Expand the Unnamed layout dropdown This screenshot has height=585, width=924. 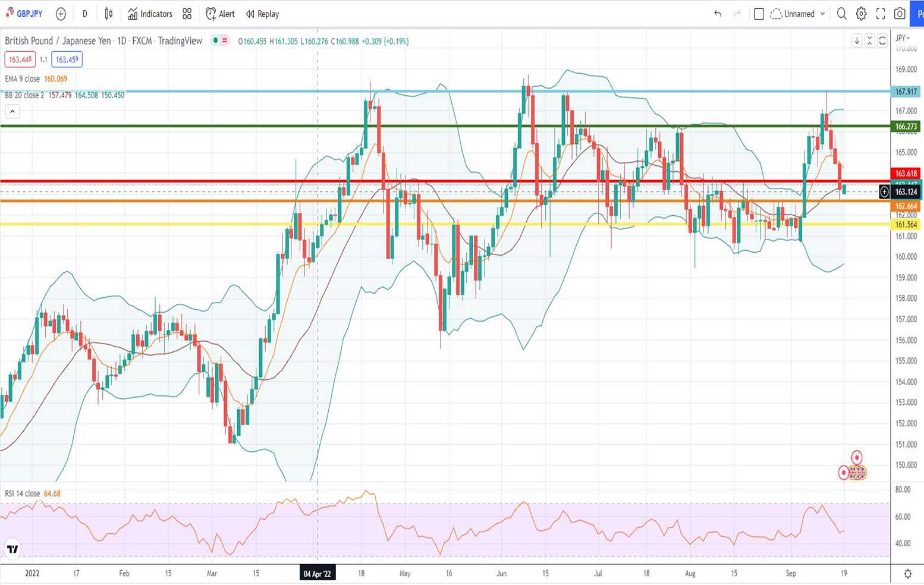coord(822,14)
